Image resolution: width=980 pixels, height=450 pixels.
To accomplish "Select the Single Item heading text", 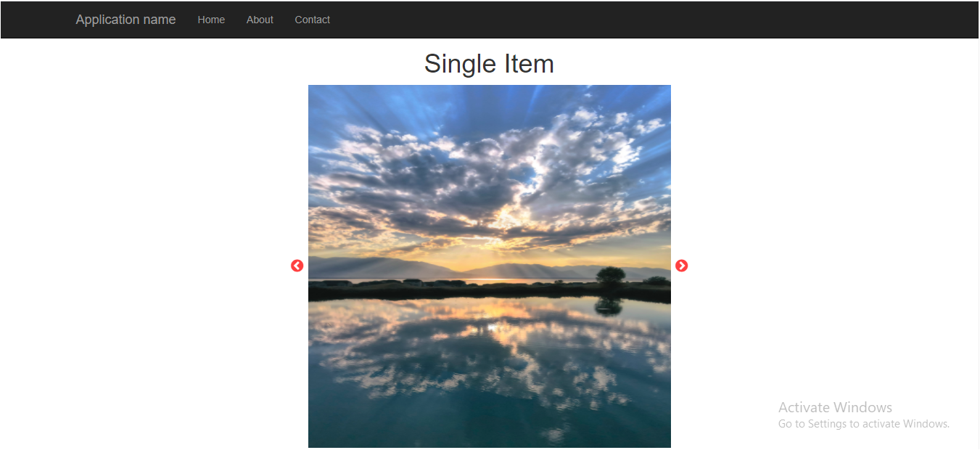I will click(489, 64).
